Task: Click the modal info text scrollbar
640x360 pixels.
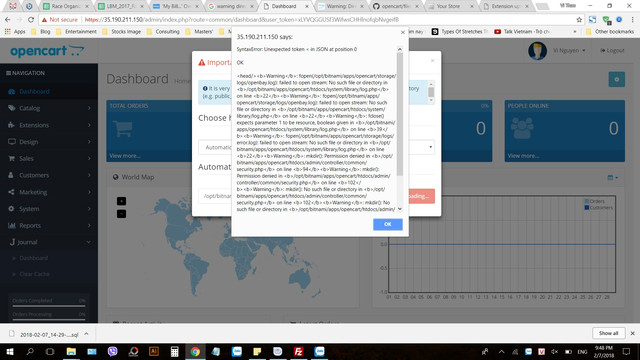Action: click(431, 92)
